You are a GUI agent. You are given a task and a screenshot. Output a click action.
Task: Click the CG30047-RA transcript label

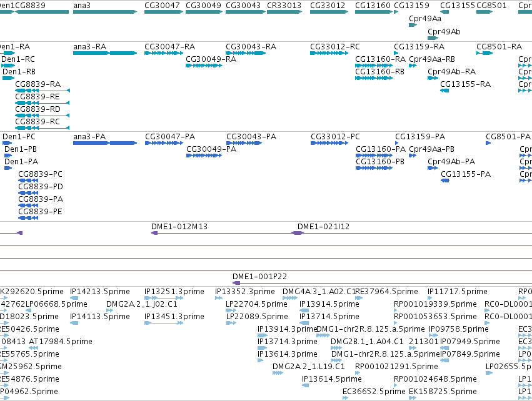click(x=169, y=47)
